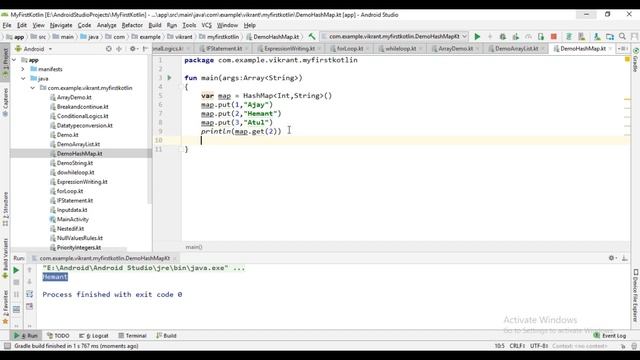
Task: Open Search Everywhere magnifier icon
Action: (622, 37)
